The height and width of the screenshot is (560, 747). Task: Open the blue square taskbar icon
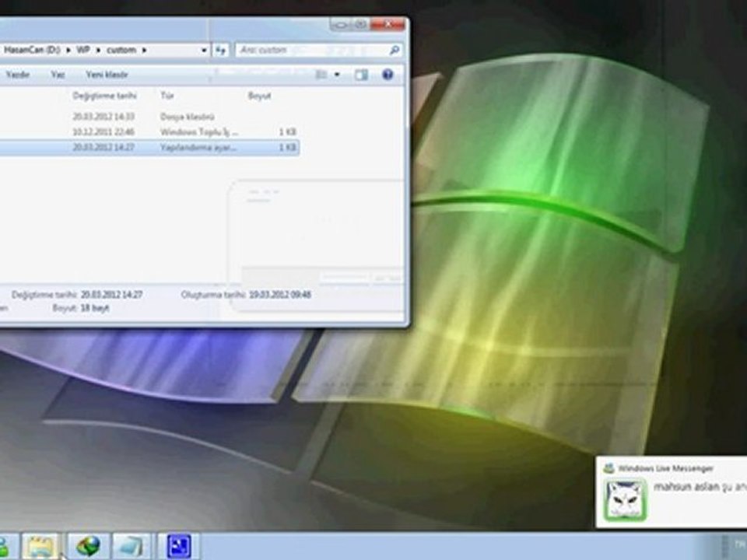tap(179, 547)
